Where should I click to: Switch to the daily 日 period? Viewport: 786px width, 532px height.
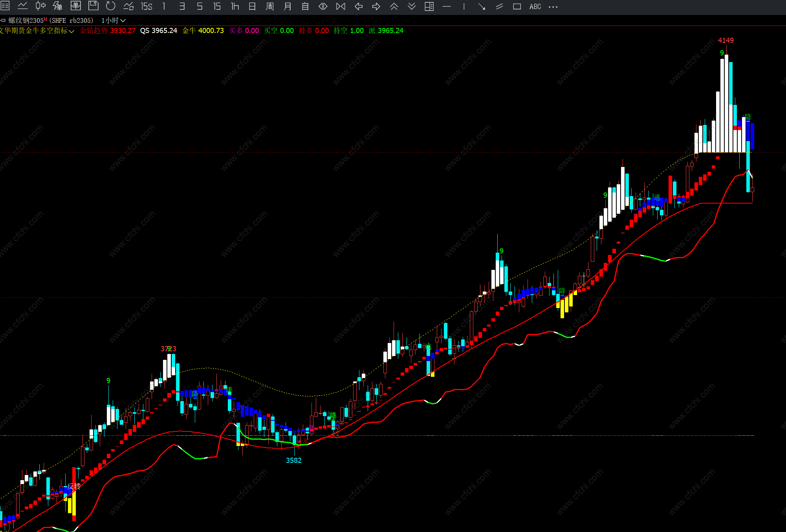(252, 6)
